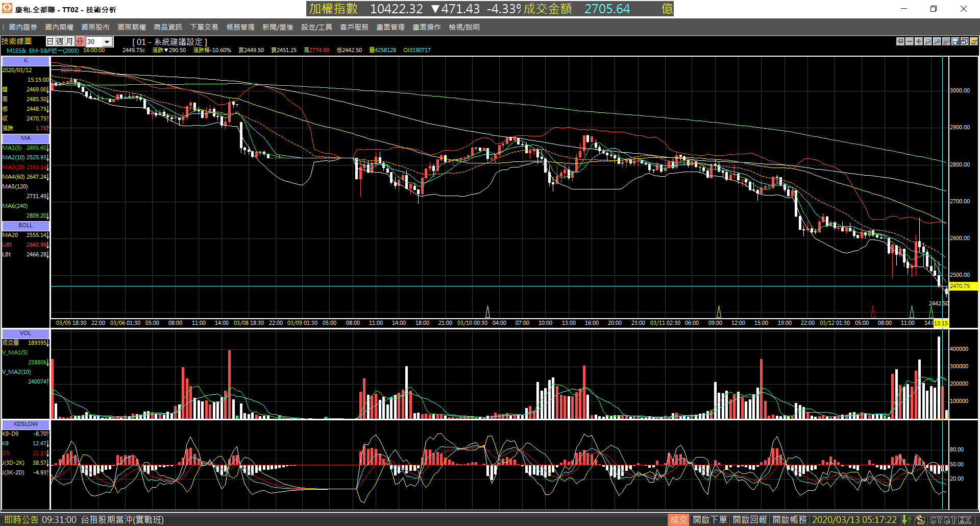
Task: Click the 30 minute interval field
Action: click(94, 42)
